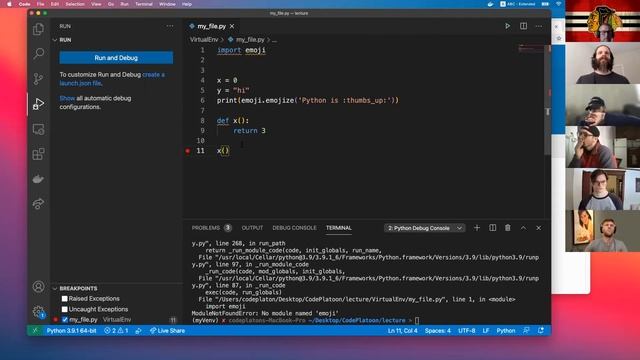Open the Search view in activity bar
Image resolution: width=640 pixels, height=360 pixels.
coord(38,53)
